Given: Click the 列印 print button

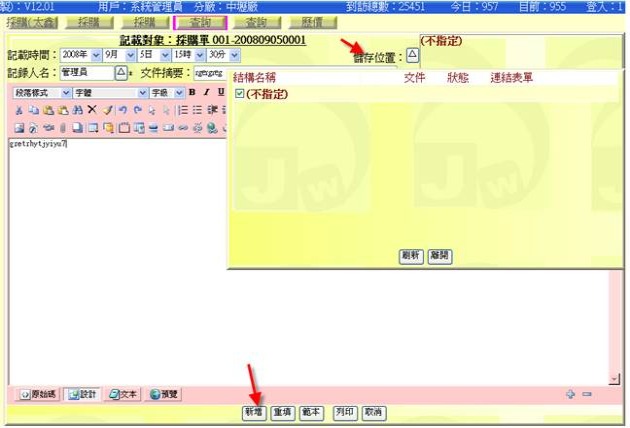Looking at the screenshot, I should 344,412.
